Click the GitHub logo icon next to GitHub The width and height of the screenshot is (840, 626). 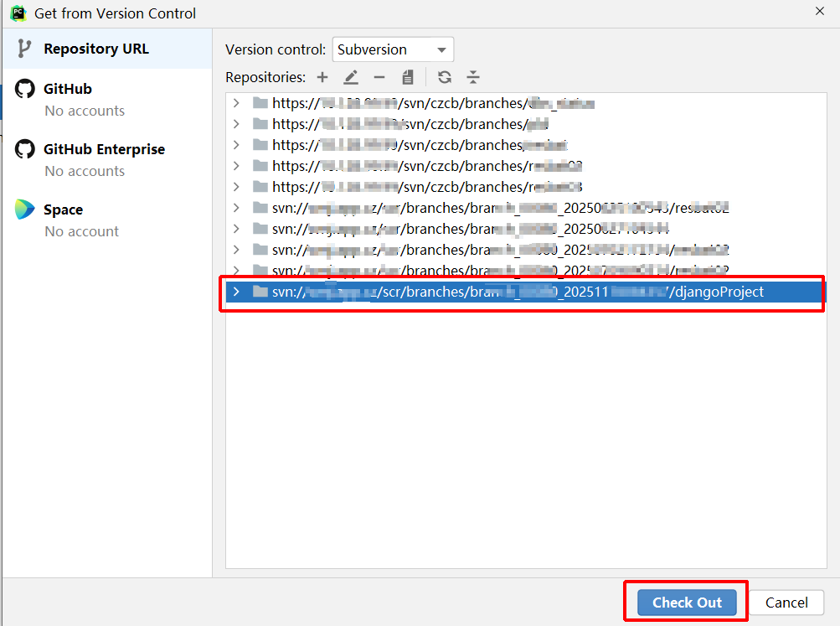24,89
